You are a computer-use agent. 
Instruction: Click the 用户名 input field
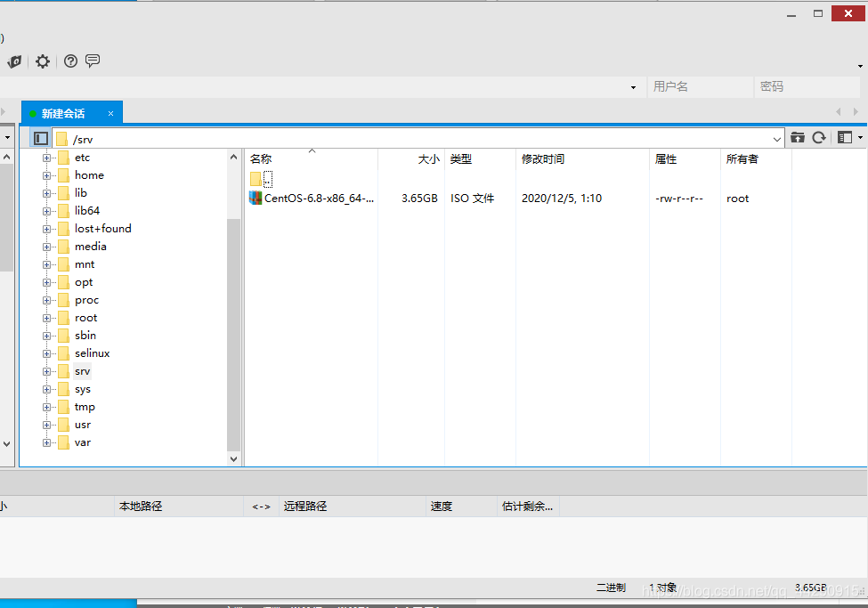pos(699,86)
